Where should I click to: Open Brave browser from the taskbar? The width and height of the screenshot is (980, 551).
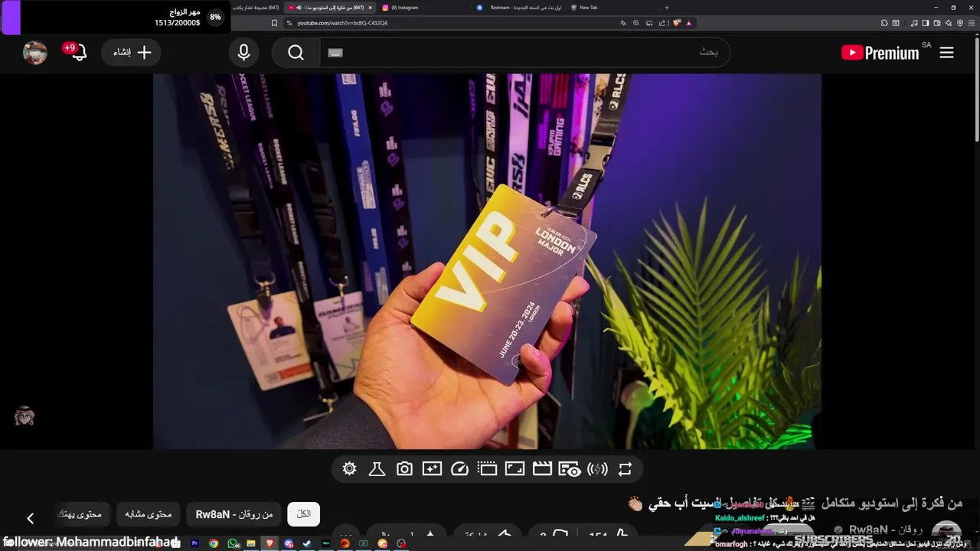pyautogui.click(x=269, y=543)
